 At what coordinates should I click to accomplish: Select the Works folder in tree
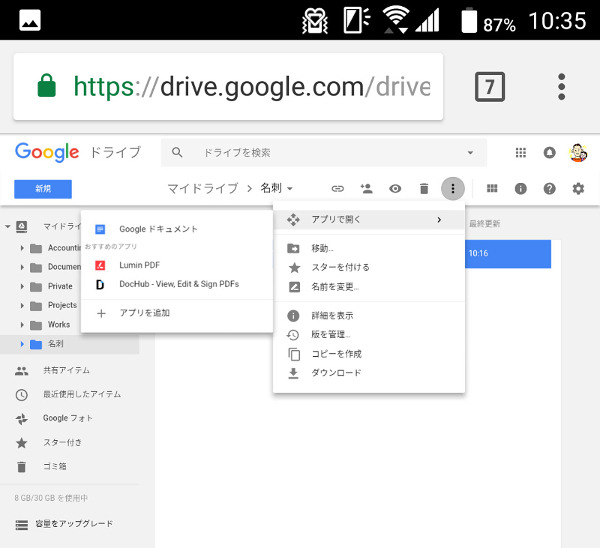tap(59, 325)
